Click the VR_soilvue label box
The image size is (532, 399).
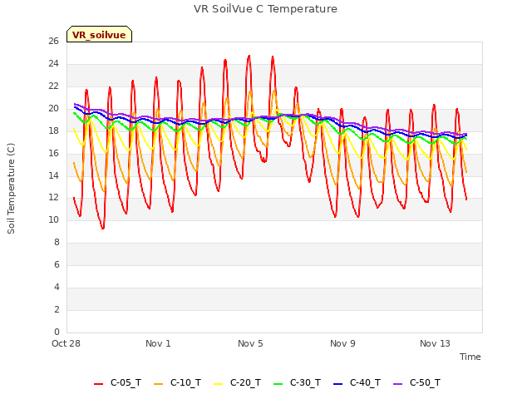point(99,34)
